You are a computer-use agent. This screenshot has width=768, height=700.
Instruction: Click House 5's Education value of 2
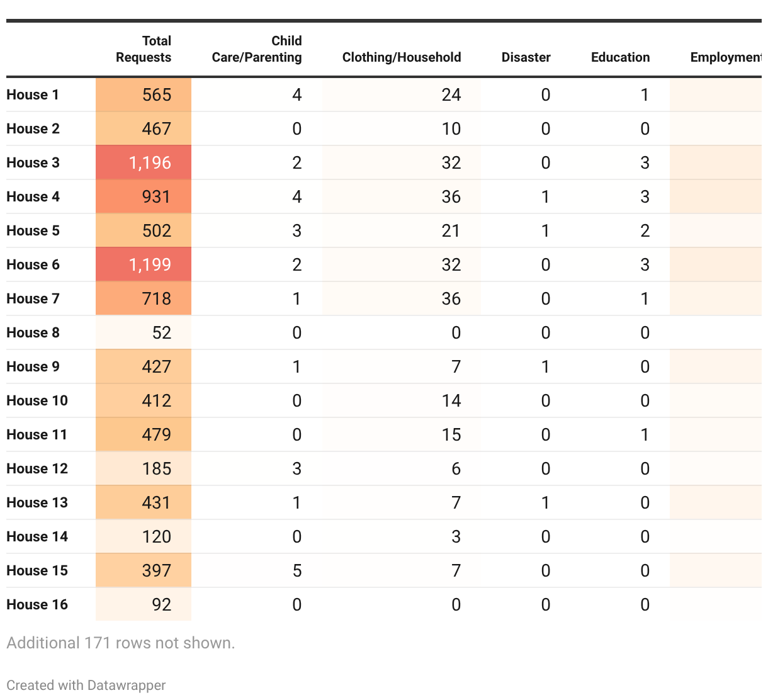click(645, 230)
